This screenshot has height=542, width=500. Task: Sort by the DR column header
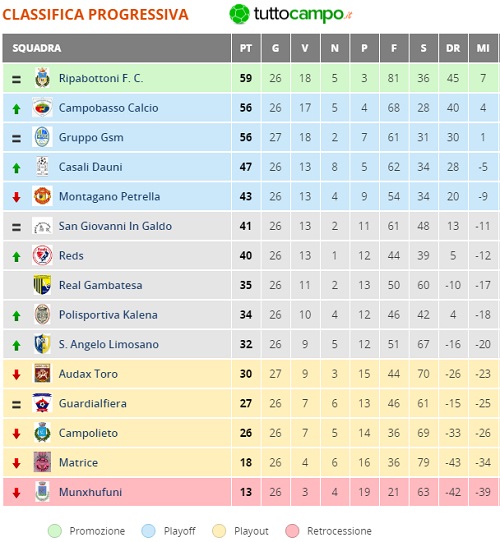click(453, 48)
